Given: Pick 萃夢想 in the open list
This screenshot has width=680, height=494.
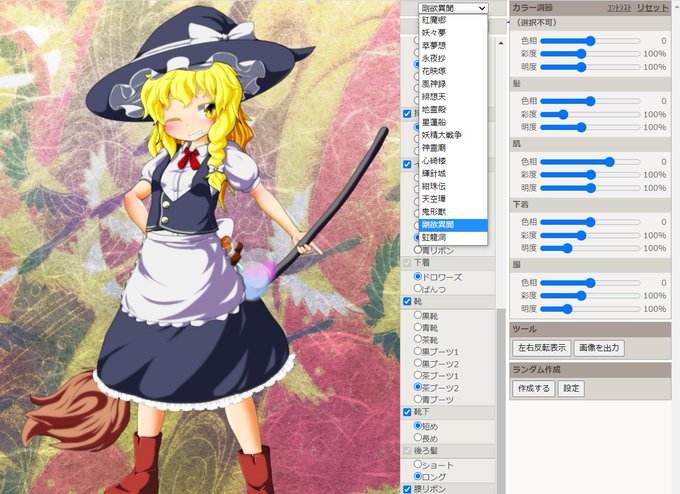Looking at the screenshot, I should click(453, 46).
